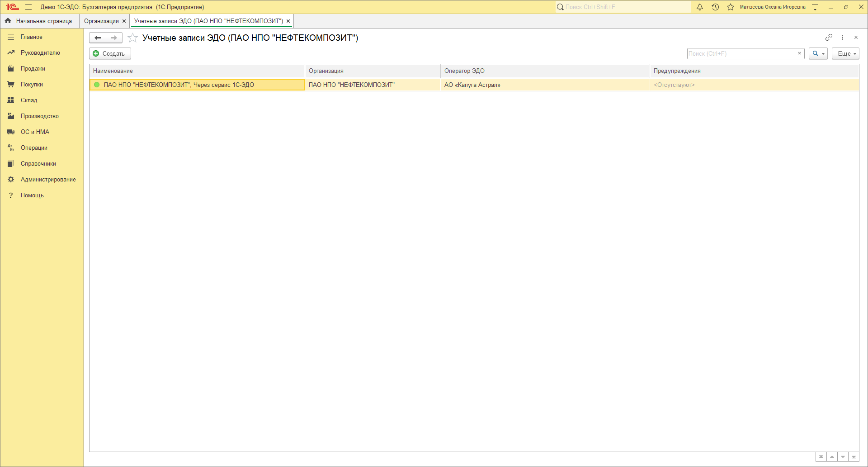Navigate back with the left arrow
The image size is (868, 467).
coord(98,38)
